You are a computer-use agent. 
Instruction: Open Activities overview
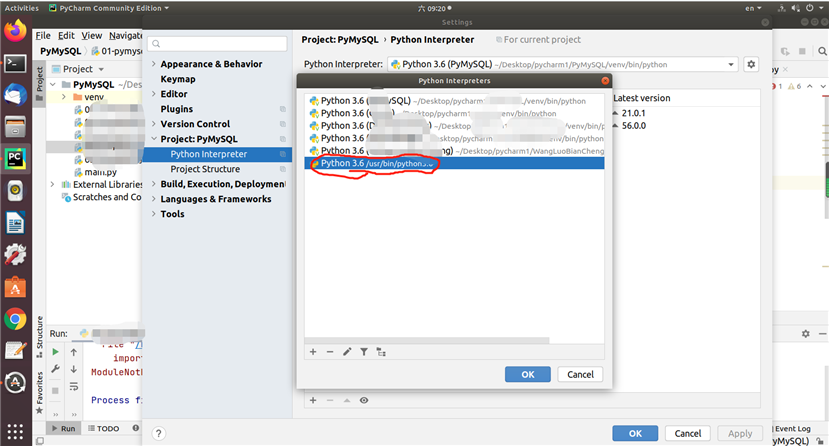22,8
